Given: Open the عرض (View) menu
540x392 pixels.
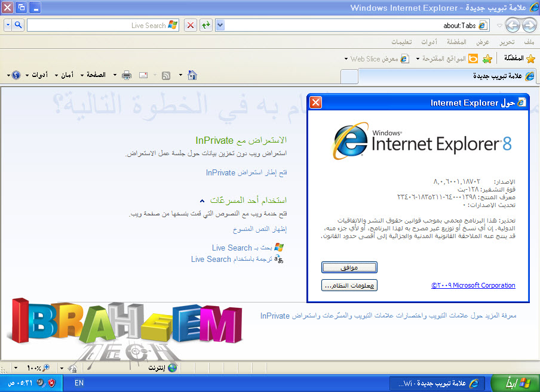Looking at the screenshot, I should click(x=483, y=42).
